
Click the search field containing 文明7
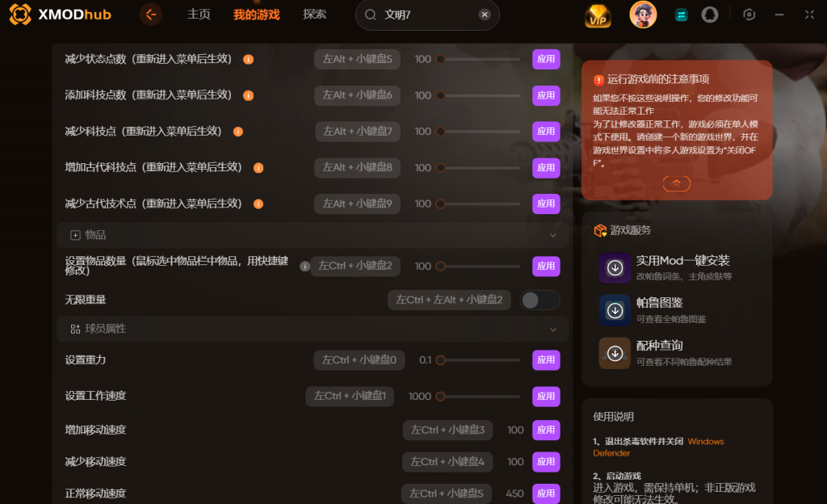tap(427, 15)
